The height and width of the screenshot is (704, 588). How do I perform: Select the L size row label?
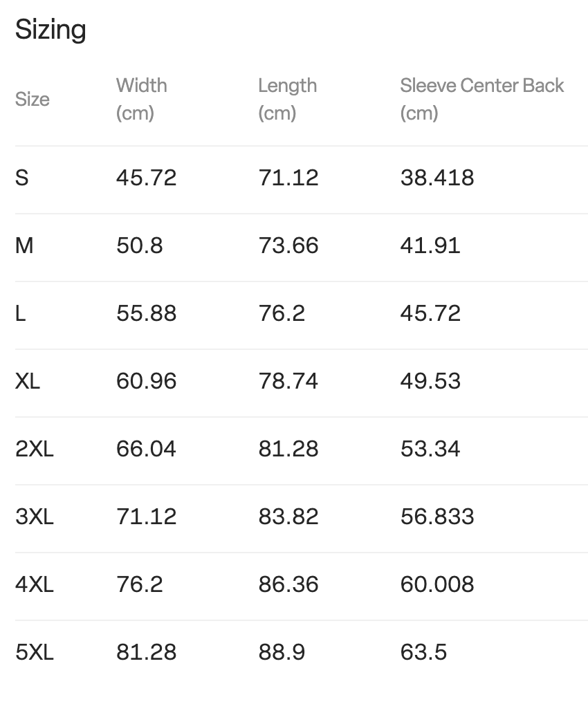coord(21,313)
